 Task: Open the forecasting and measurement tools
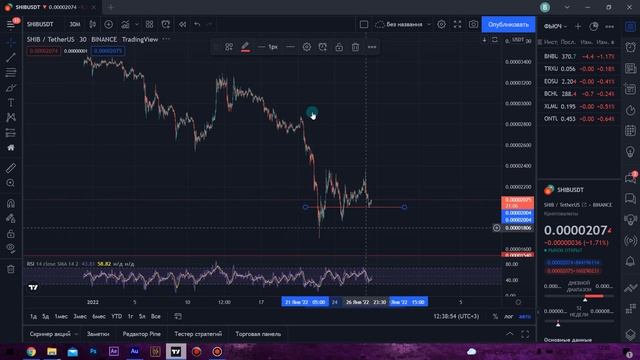pos(11,133)
